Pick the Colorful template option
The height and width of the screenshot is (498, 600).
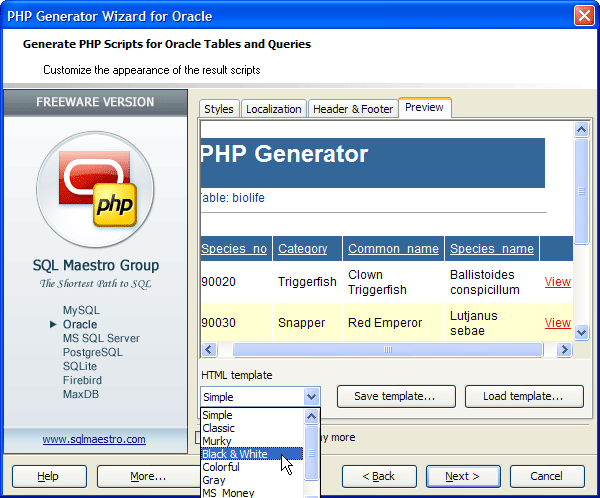pyautogui.click(x=252, y=467)
